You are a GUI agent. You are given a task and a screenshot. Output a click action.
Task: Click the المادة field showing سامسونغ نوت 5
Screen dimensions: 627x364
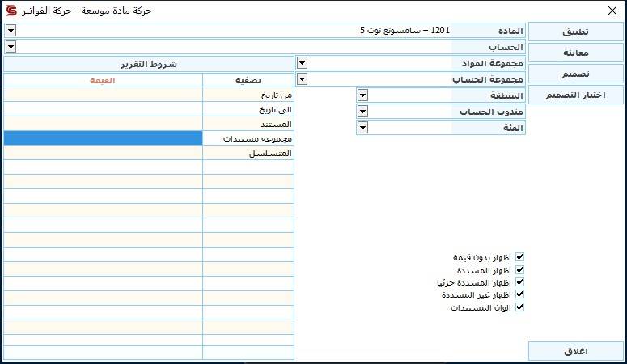click(234, 31)
